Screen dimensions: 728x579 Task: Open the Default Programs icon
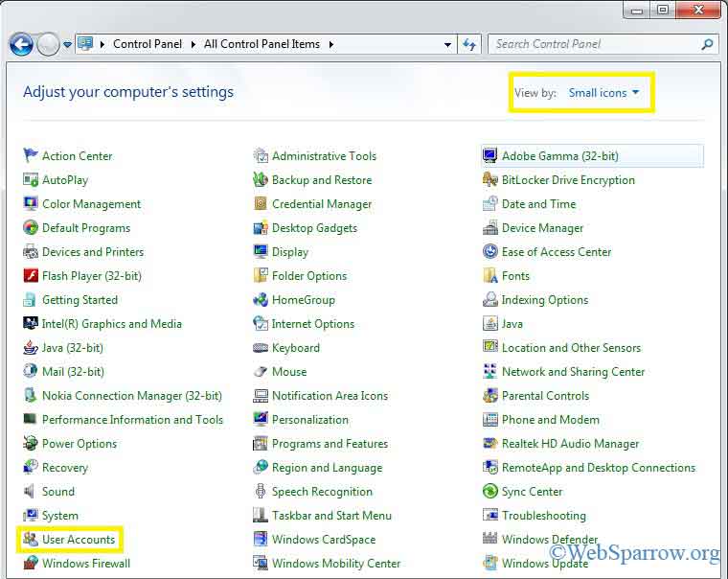pyautogui.click(x=31, y=228)
